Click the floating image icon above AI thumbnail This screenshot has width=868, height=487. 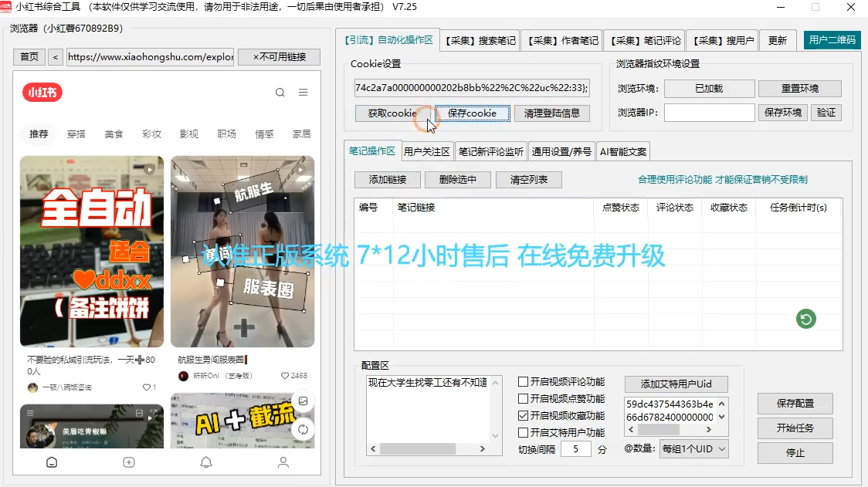[x=303, y=401]
